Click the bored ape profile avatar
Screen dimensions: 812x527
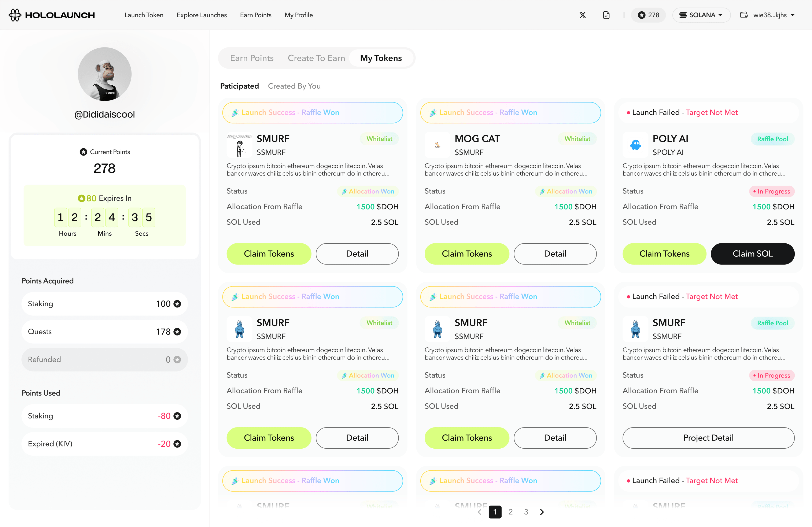105,74
